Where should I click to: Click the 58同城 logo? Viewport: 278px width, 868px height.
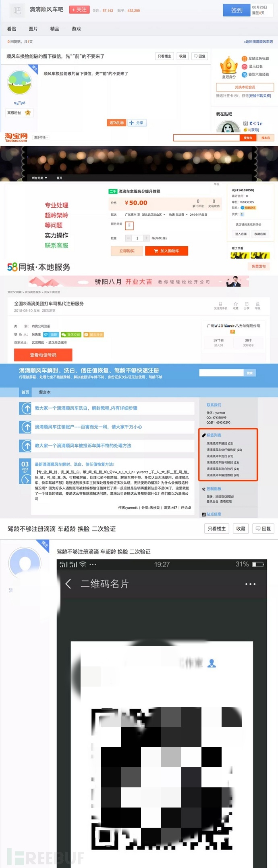pyautogui.click(x=39, y=267)
